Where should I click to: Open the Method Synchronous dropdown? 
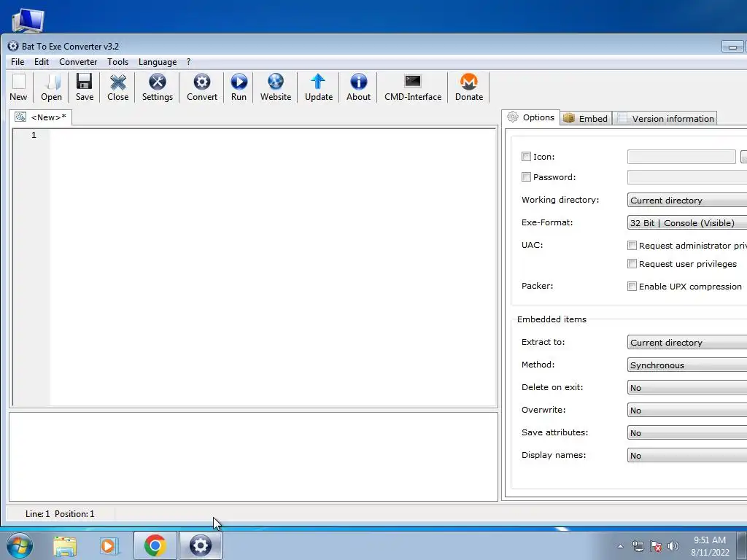(687, 365)
